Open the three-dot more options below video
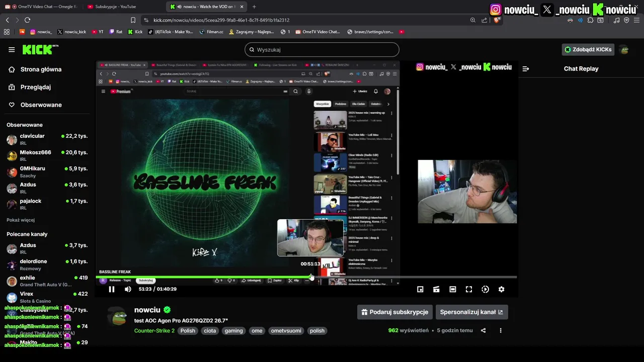The height and width of the screenshot is (362, 644). (500, 330)
